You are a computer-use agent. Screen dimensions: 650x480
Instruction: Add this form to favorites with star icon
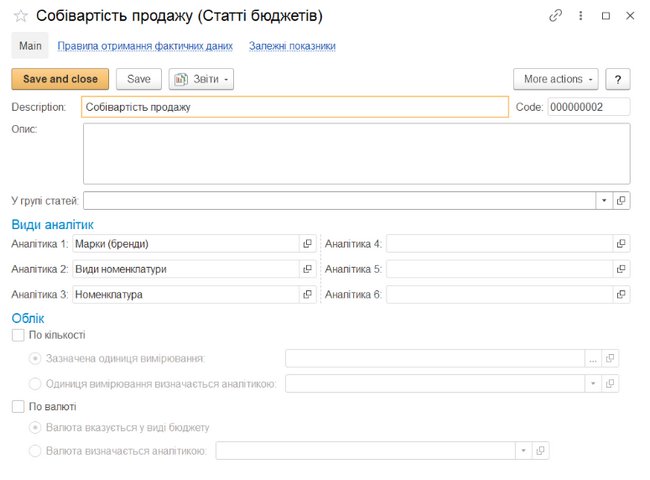click(x=20, y=16)
